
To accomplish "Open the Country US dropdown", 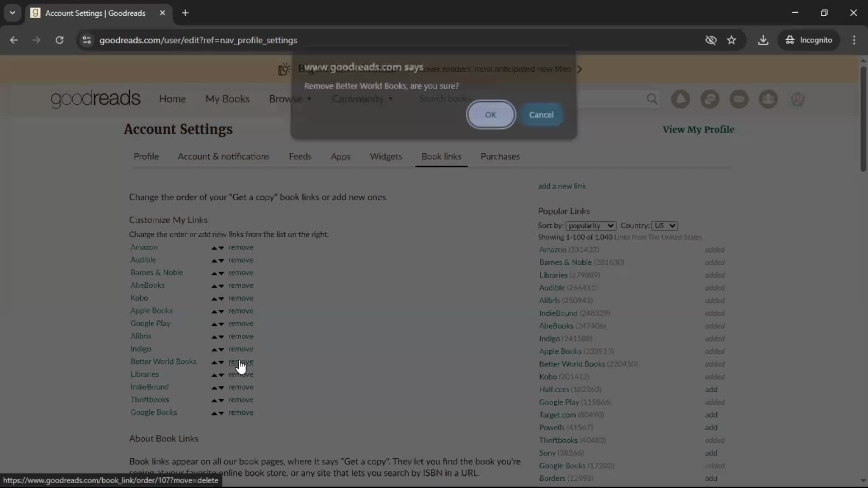I will 665,225.
